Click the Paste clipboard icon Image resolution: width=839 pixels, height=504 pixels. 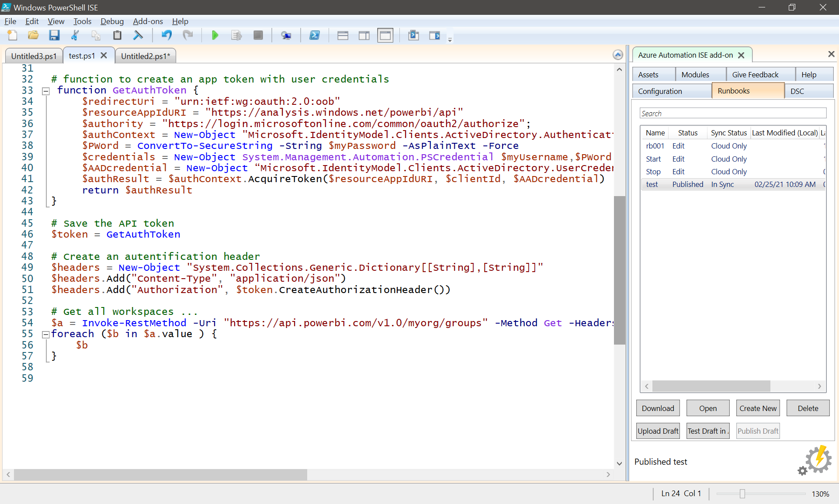point(117,35)
